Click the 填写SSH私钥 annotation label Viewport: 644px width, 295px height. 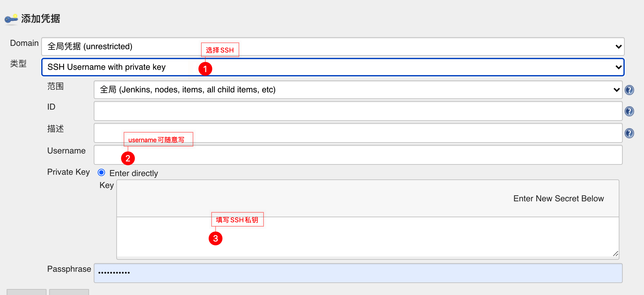coord(237,220)
